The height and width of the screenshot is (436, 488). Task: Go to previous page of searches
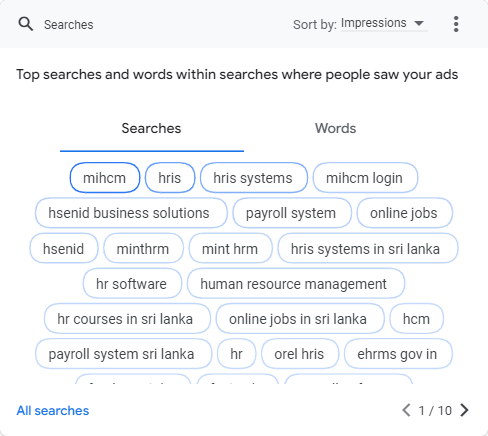[406, 410]
